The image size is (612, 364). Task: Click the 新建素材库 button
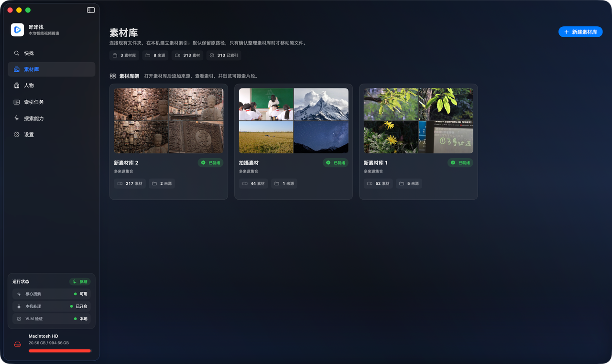580,32
